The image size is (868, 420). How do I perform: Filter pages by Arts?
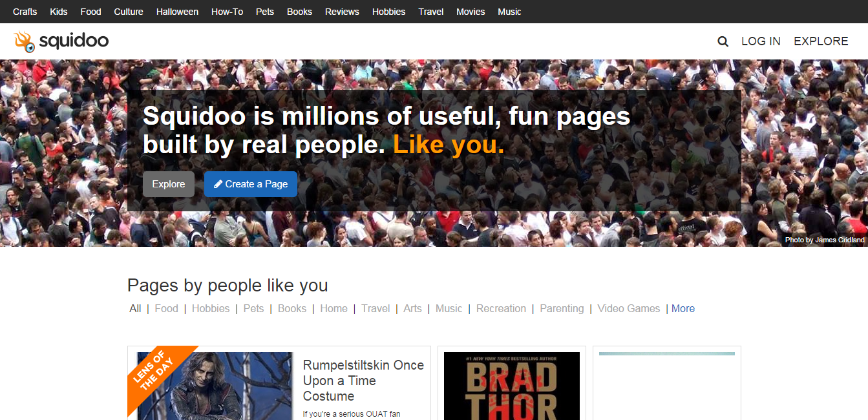[x=412, y=308]
